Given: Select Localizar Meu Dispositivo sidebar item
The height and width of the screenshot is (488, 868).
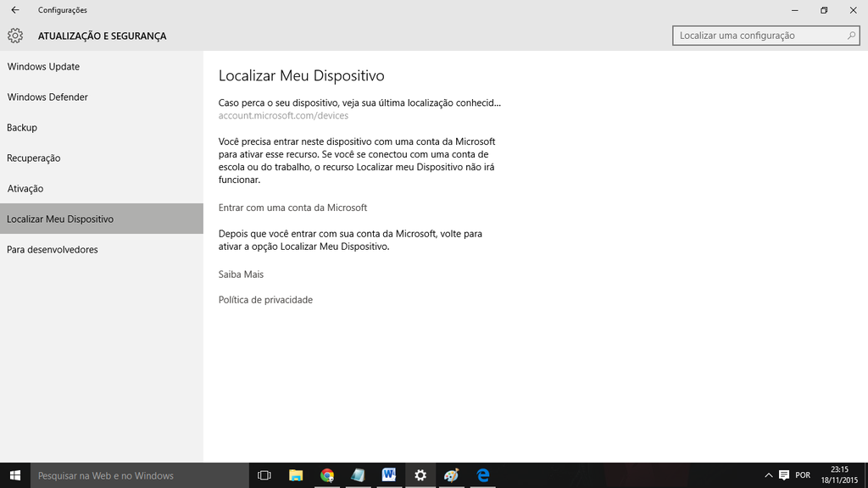Looking at the screenshot, I should click(102, 219).
